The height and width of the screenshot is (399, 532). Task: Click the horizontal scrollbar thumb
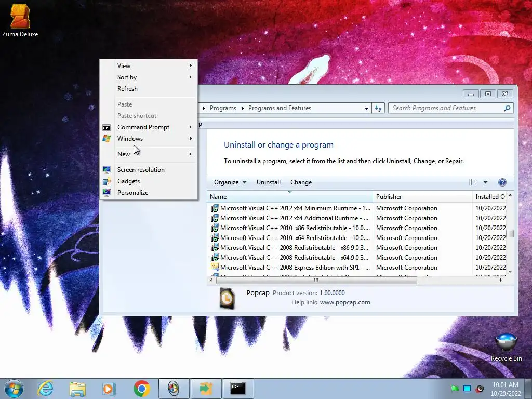[316, 280]
